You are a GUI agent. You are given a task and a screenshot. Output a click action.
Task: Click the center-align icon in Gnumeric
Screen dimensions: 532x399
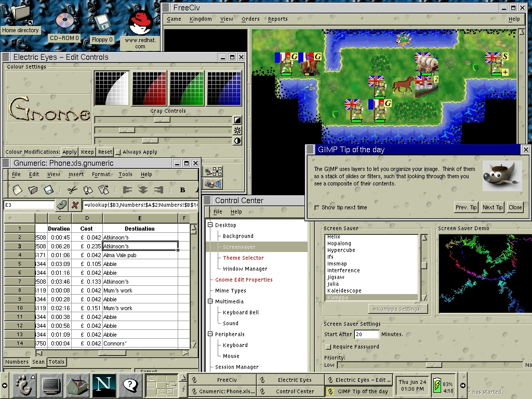pyautogui.click(x=143, y=190)
